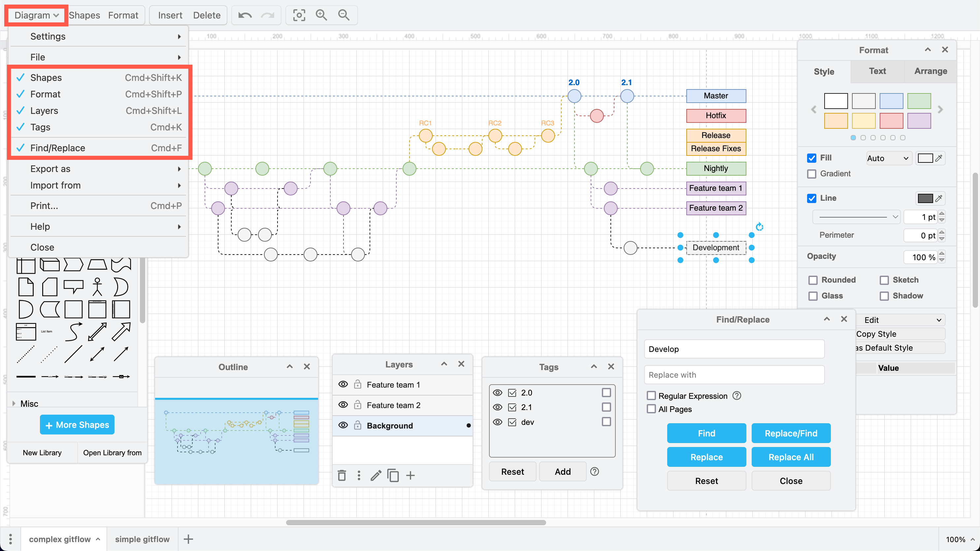
Task: Click the Reset View crosshair icon
Action: (x=299, y=15)
